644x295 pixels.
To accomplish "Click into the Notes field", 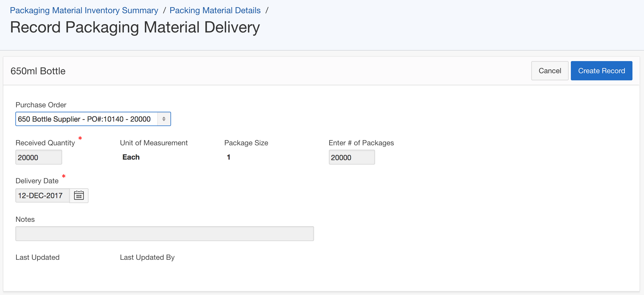I will (164, 234).
